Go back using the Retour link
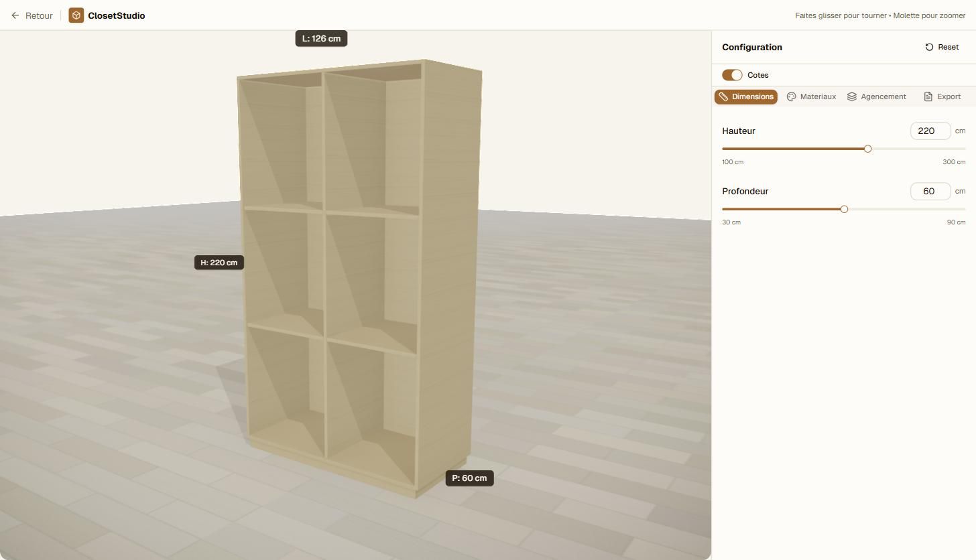 (32, 15)
